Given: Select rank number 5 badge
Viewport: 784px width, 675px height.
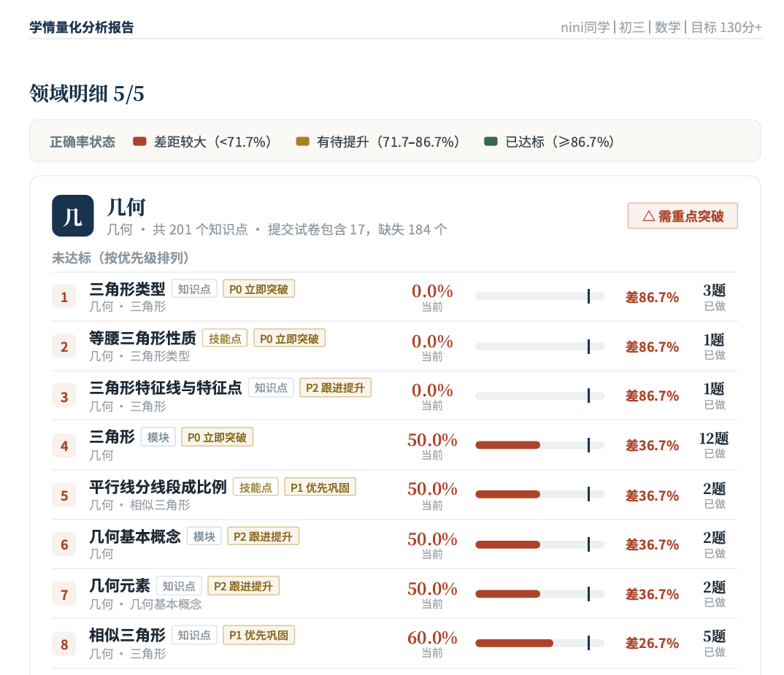Looking at the screenshot, I should 64,495.
